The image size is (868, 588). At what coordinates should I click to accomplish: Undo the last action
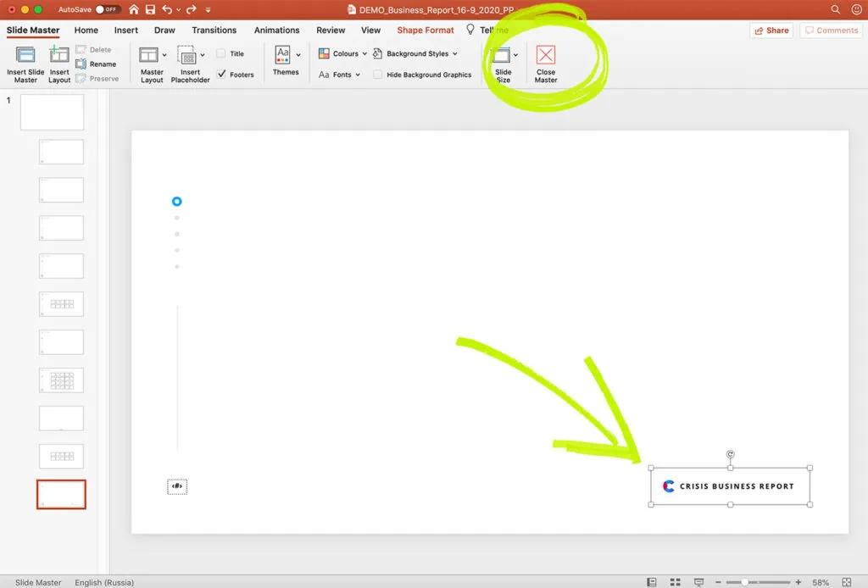[x=167, y=9]
